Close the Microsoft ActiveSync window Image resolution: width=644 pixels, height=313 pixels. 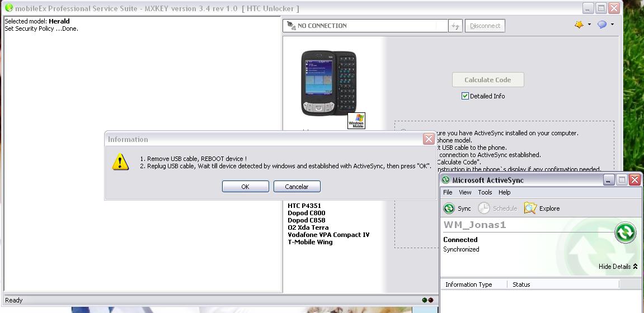click(634, 179)
